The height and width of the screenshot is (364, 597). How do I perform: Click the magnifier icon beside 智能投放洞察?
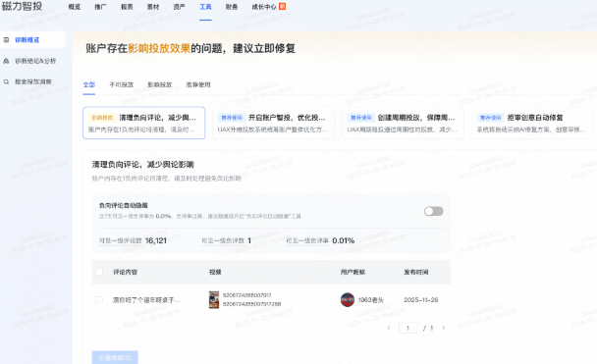(6, 81)
